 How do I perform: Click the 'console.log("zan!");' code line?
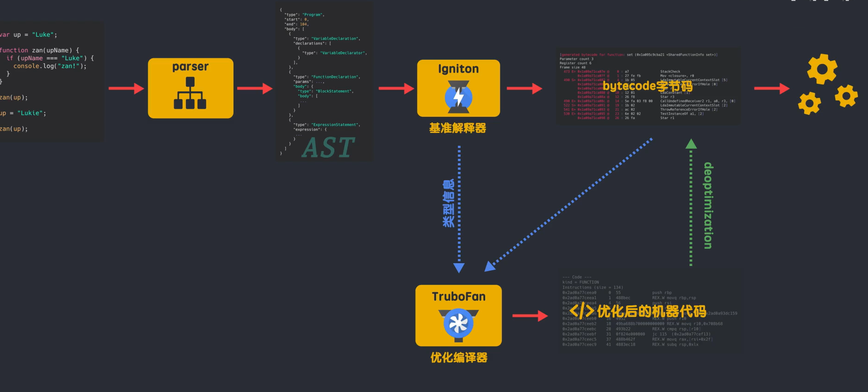click(x=50, y=66)
